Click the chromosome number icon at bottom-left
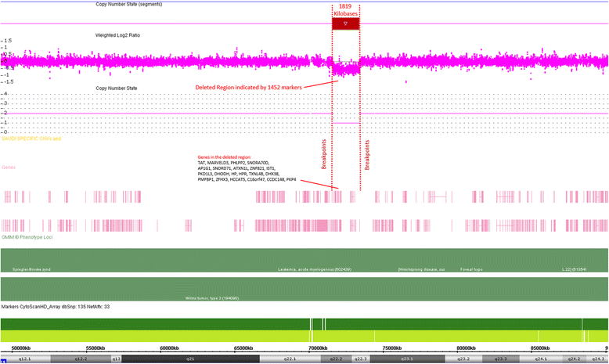This screenshot has height=364, width=609. click(4, 359)
